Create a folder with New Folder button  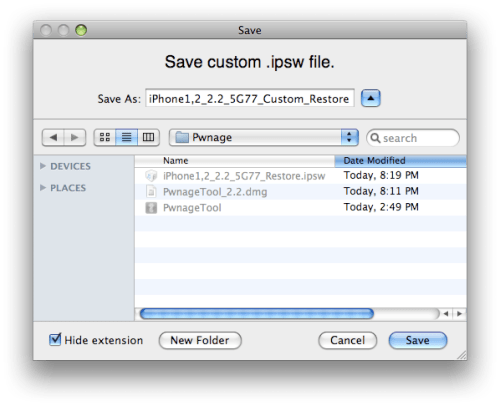[200, 340]
